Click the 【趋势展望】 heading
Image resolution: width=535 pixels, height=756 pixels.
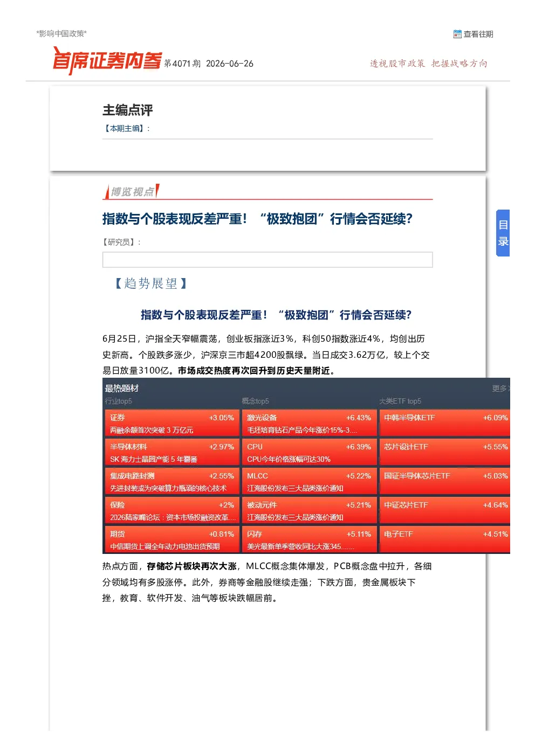pyautogui.click(x=151, y=283)
